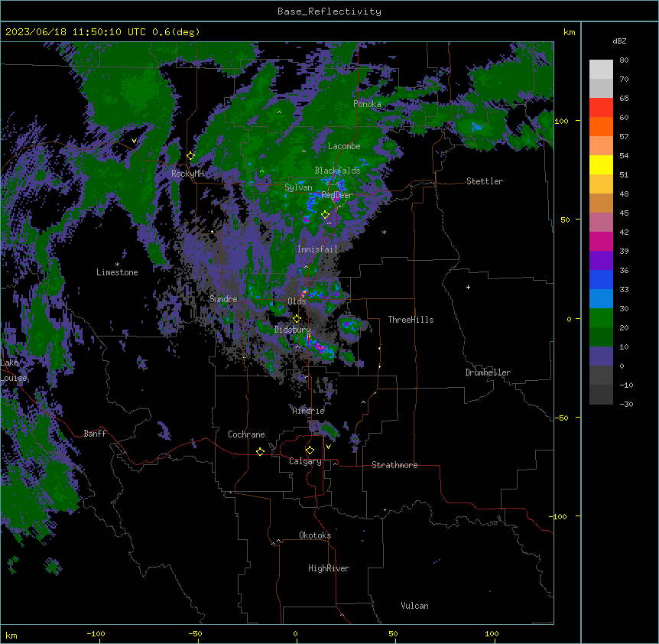Click the Airdrie city label
This screenshot has height=644, width=659.
[x=309, y=411]
